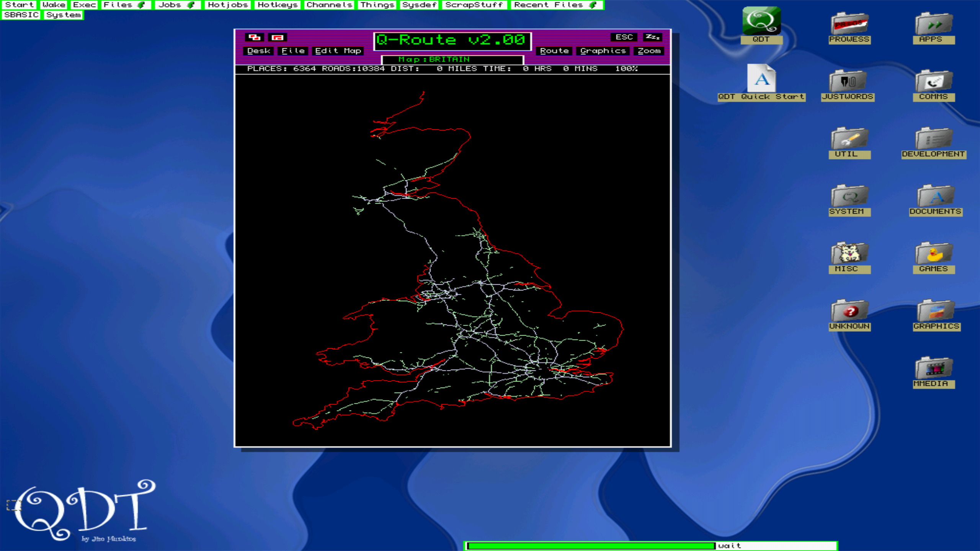The width and height of the screenshot is (980, 551).
Task: Open the Zoom menu in Q-Route
Action: [x=649, y=51]
